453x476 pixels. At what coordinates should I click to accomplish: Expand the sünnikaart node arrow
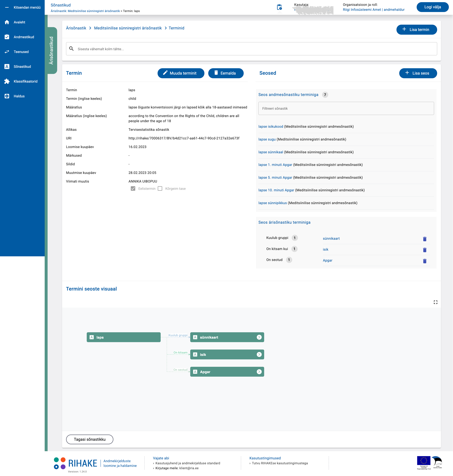coord(259,337)
